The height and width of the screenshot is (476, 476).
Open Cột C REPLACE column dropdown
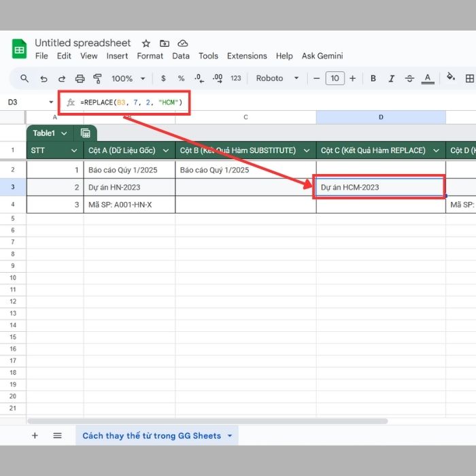(x=437, y=150)
